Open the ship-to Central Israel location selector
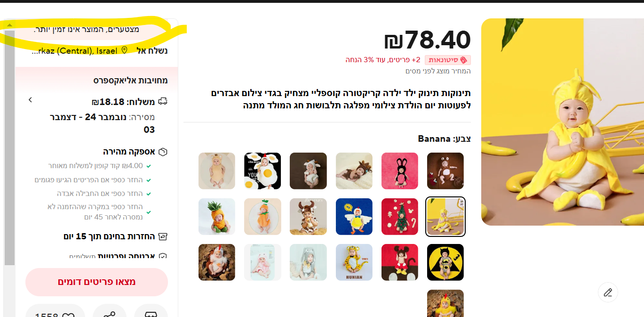The image size is (644, 317). [x=99, y=50]
